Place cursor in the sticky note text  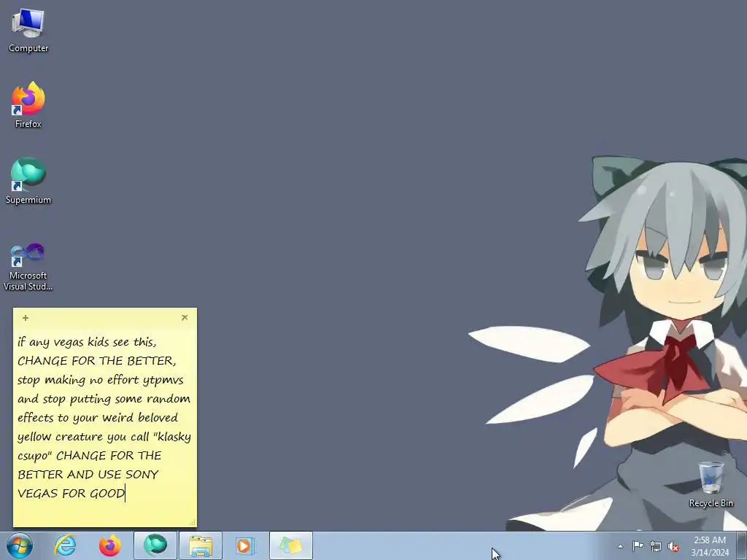[104, 418]
